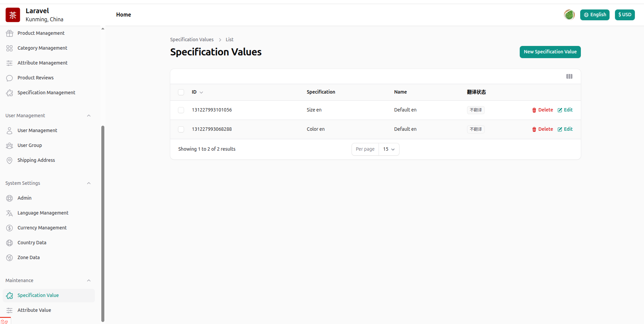Collapse the System Settings sidebar group
The image size is (644, 324).
coord(89,183)
